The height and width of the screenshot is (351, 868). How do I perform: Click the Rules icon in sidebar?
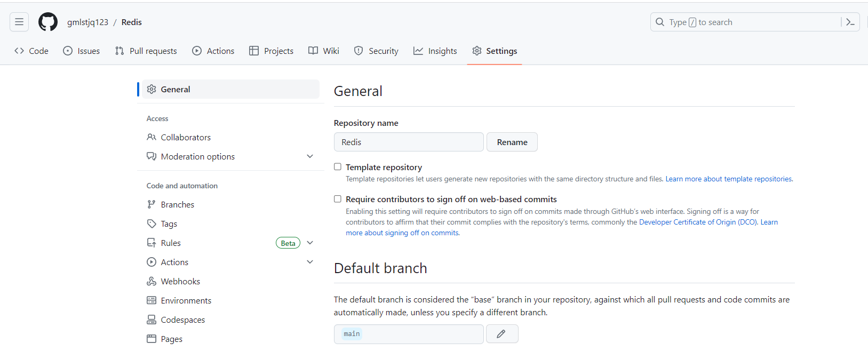(x=152, y=243)
